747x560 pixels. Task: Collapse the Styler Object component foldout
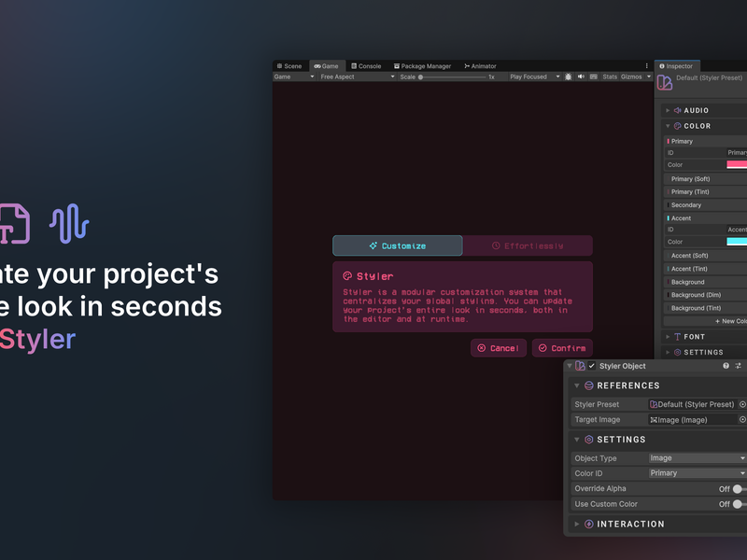pyautogui.click(x=570, y=366)
